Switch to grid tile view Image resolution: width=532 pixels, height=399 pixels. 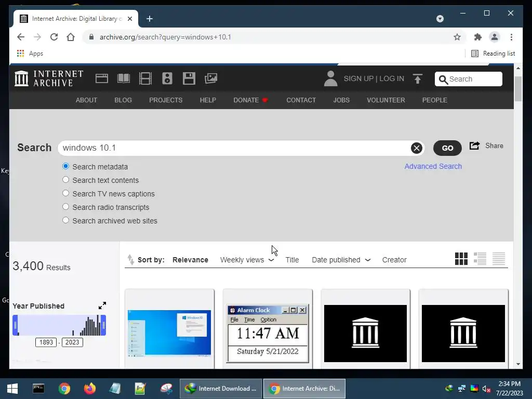[x=461, y=259]
